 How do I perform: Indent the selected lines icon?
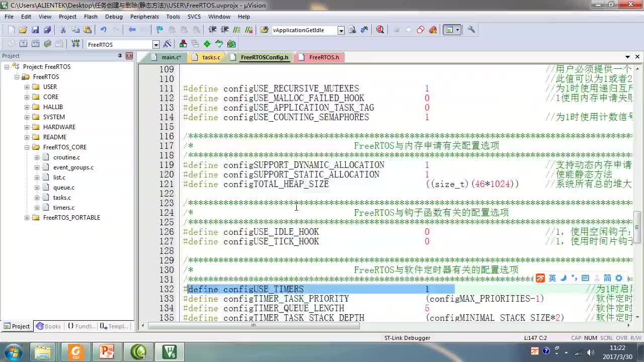click(x=212, y=30)
